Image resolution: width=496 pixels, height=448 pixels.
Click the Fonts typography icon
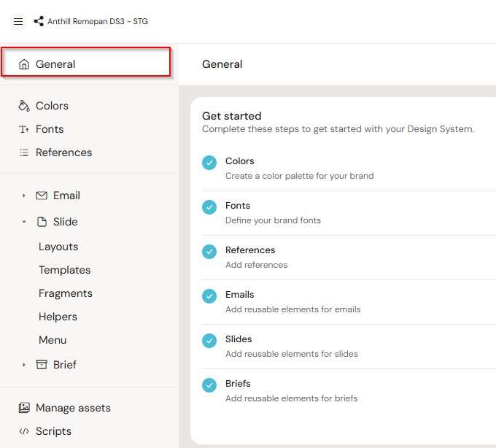24,129
